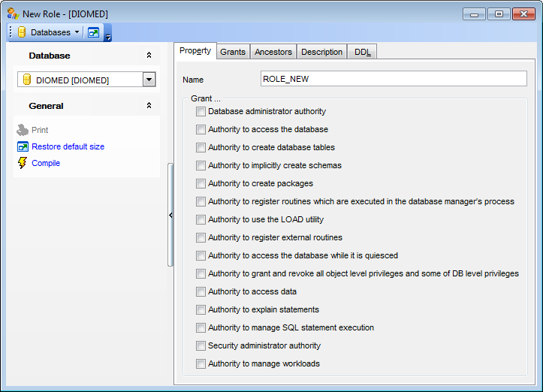Check Authority to create database tables

pyautogui.click(x=201, y=147)
